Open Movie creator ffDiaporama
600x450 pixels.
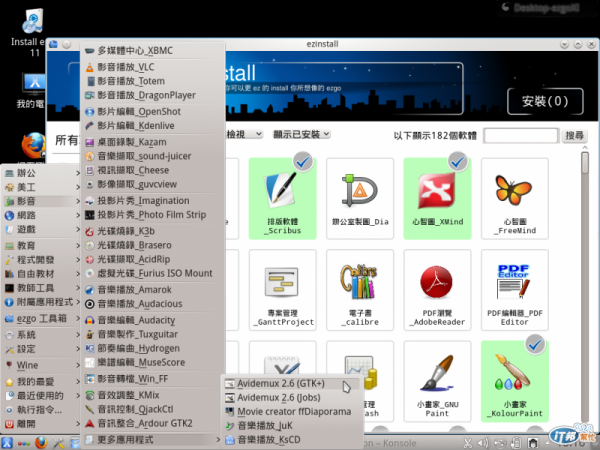click(292, 412)
